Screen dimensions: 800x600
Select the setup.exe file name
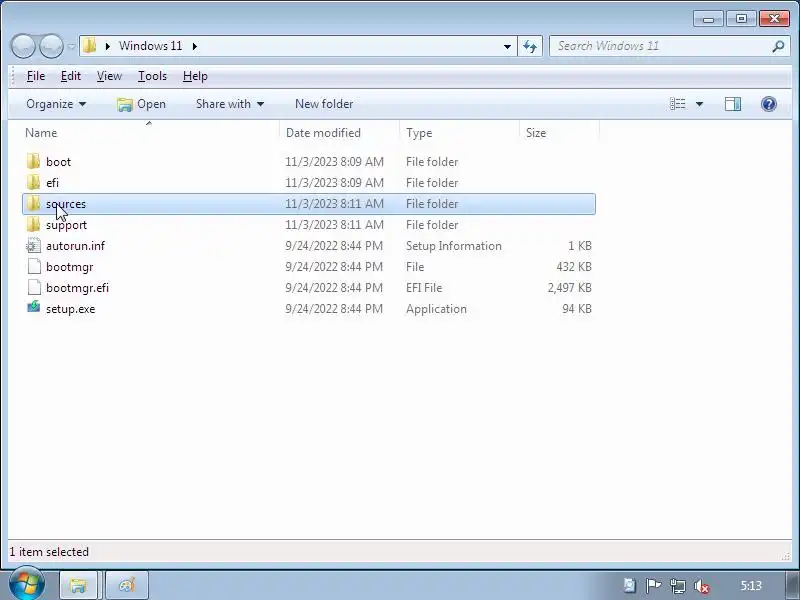[70, 309]
